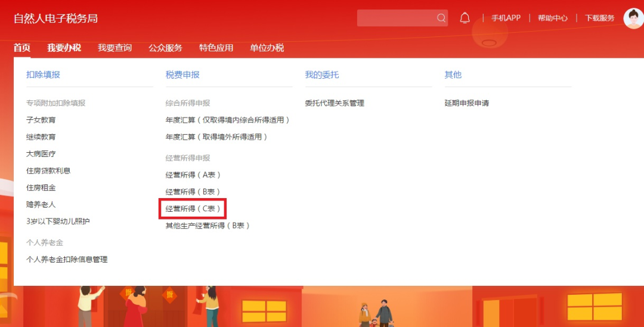Open the 手机APP link
Image resolution: width=644 pixels, height=327 pixels.
tap(506, 18)
